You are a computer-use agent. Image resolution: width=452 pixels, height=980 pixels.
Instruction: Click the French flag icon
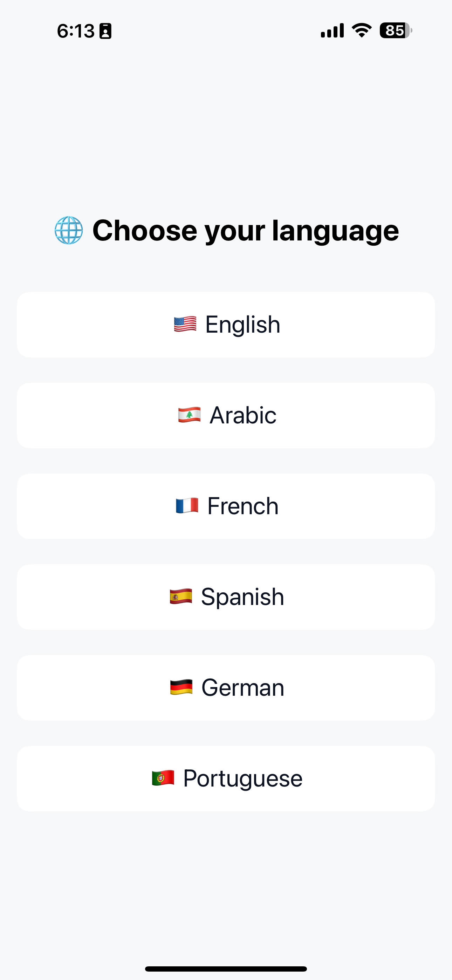[187, 506]
